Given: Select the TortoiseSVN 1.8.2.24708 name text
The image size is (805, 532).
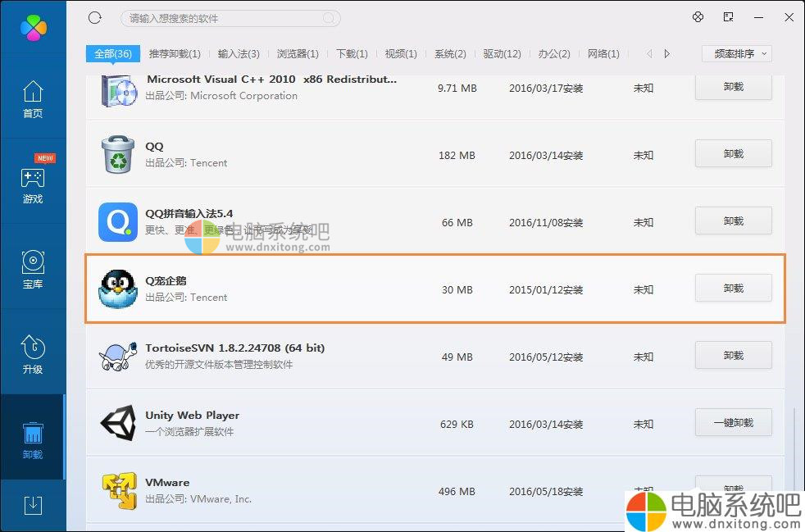Looking at the screenshot, I should (235, 348).
